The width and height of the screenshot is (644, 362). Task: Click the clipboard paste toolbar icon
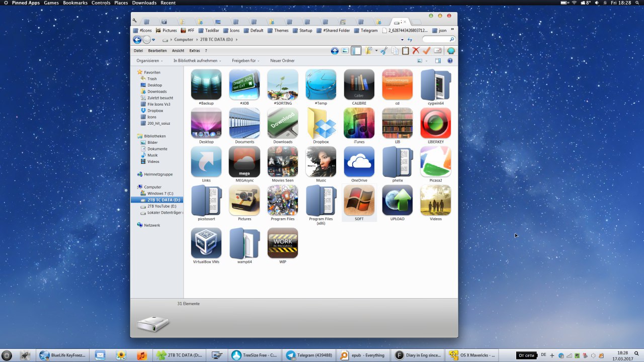click(406, 51)
